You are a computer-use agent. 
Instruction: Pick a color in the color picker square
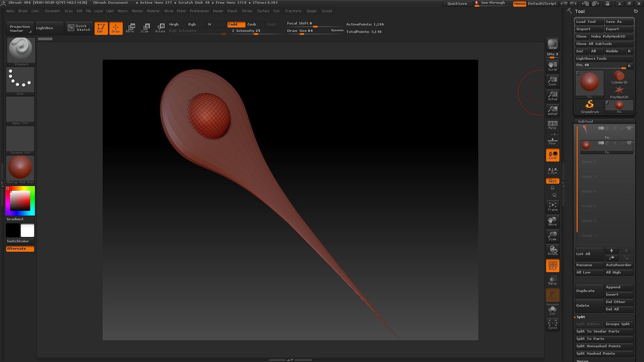pos(20,201)
